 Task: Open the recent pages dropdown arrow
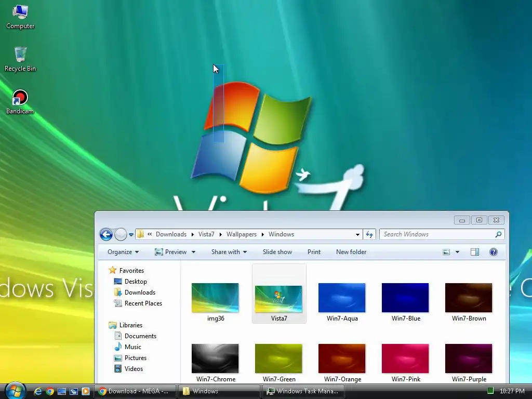[131, 234]
